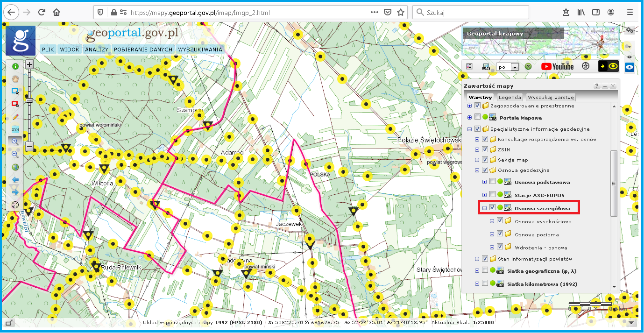
Task: Uncheck Osnowa szczegółowa checkbox
Action: tap(492, 207)
